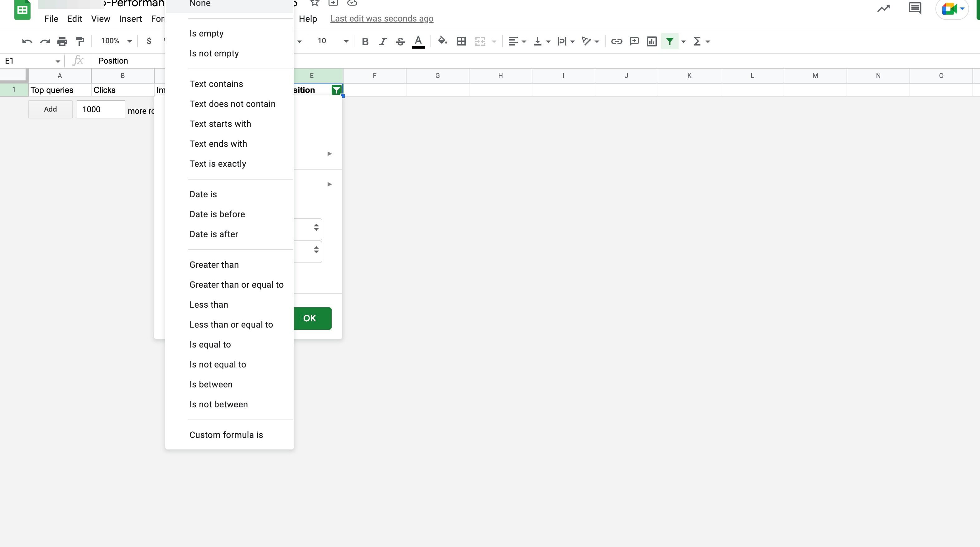Open comment history icon
Screen dimensions: 980x547
(x=915, y=8)
